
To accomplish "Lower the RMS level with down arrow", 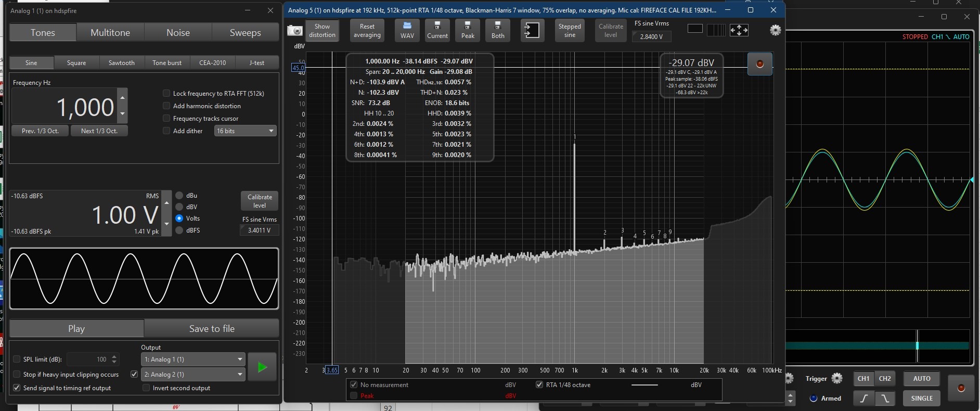I will click(x=166, y=224).
